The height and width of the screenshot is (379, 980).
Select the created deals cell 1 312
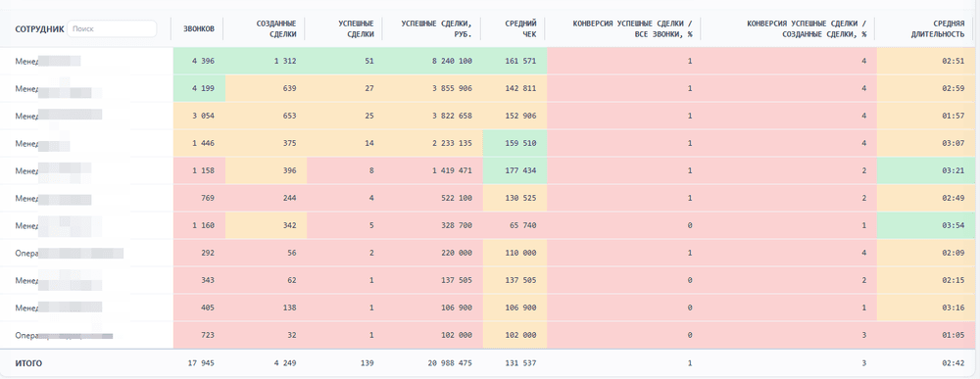(x=266, y=61)
